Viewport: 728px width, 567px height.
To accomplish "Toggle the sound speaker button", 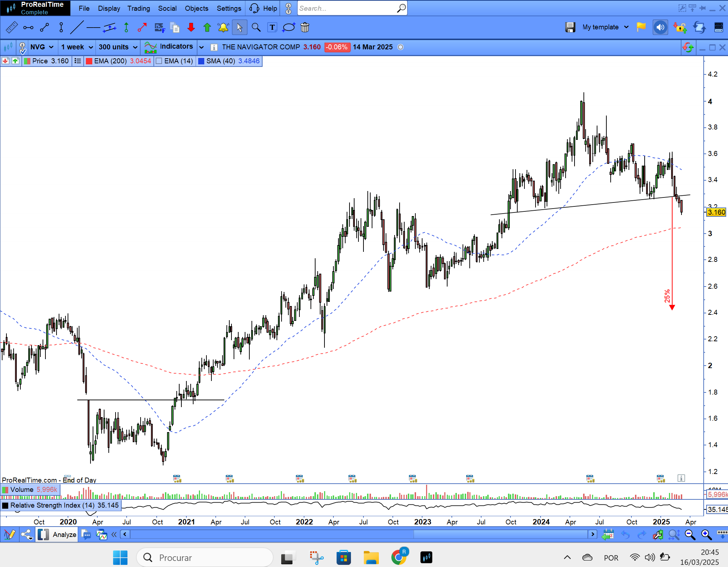I will point(660,27).
